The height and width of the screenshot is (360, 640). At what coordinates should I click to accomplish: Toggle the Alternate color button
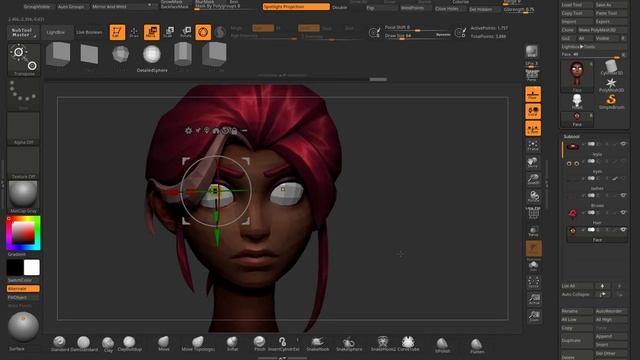tap(23, 289)
